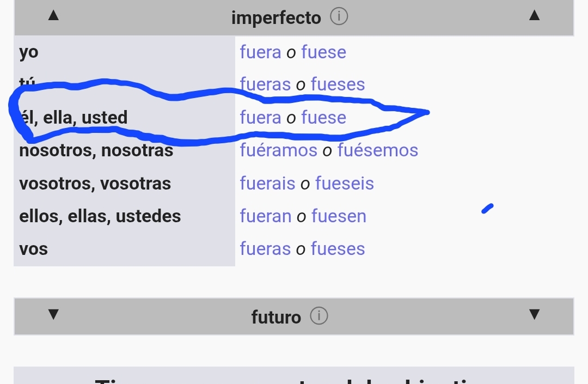Click the futuro header title
Screen dimensions: 588x384
[x=276, y=317]
